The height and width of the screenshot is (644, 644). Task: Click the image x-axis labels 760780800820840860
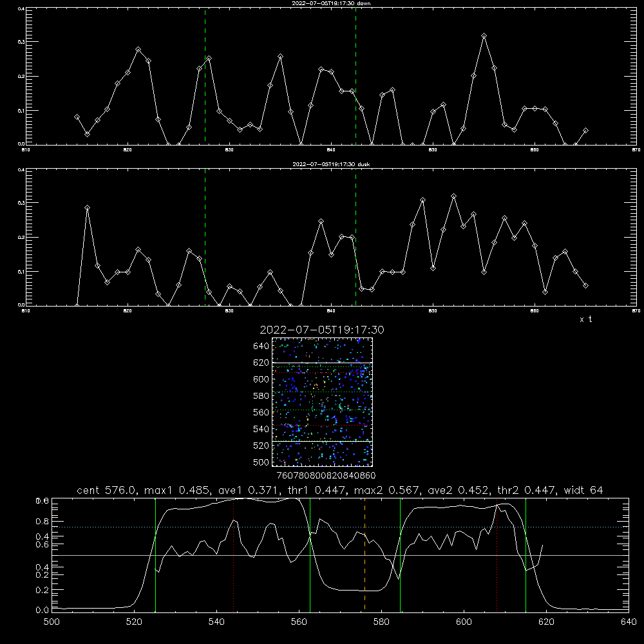(x=326, y=476)
